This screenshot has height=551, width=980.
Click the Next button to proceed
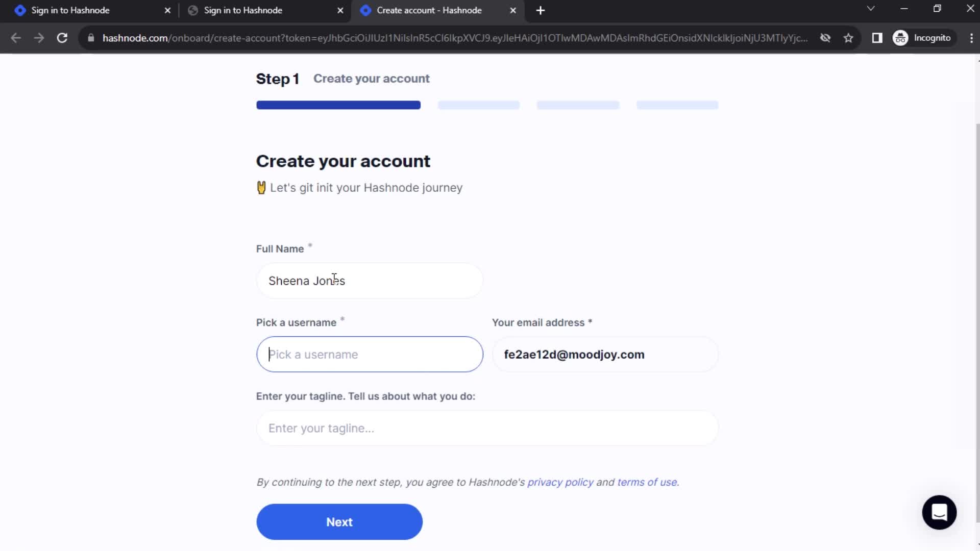[339, 522]
